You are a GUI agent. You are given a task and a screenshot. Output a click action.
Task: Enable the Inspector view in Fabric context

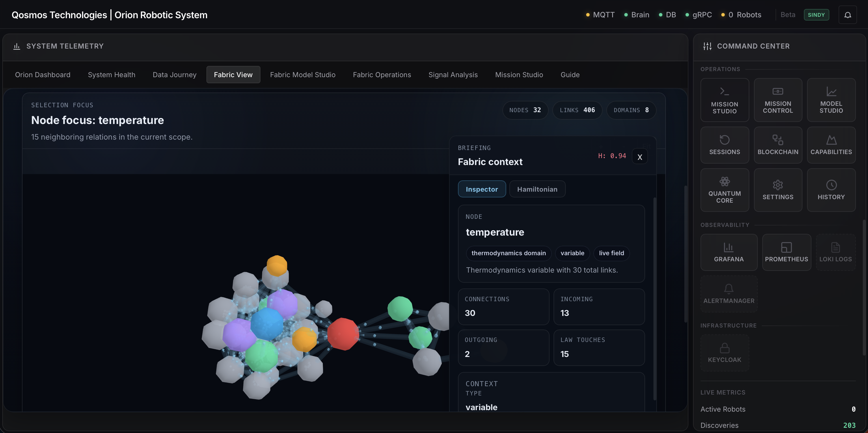pos(482,189)
